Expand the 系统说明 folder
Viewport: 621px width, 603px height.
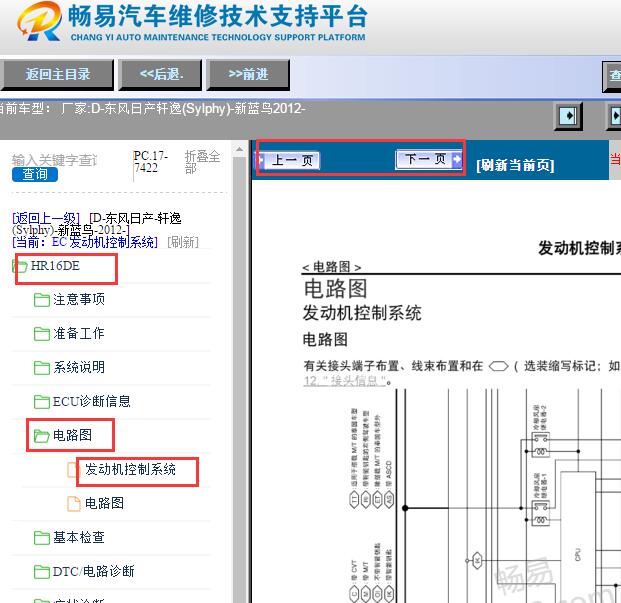79,367
